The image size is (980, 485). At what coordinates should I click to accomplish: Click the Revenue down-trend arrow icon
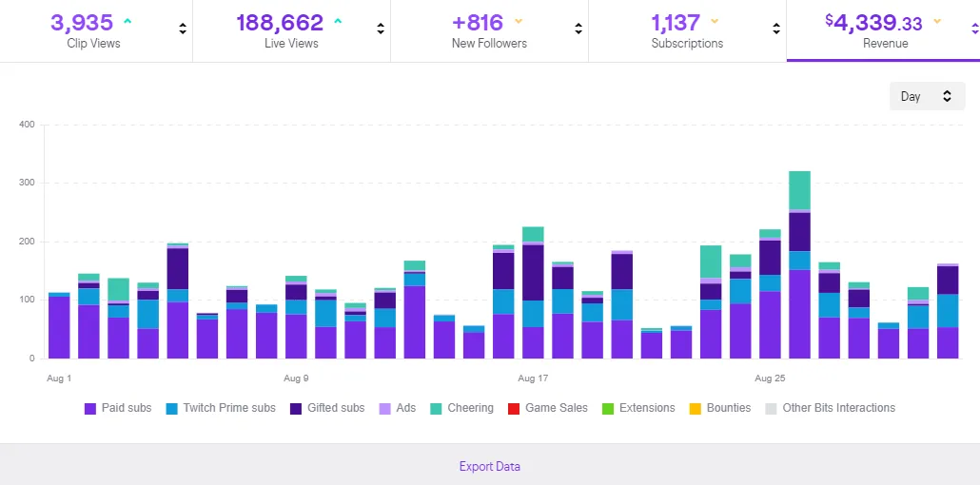click(x=937, y=21)
